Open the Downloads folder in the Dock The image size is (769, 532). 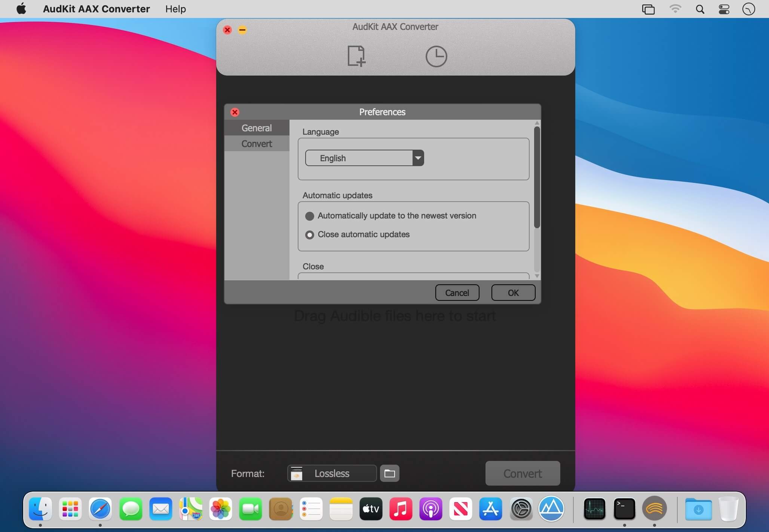click(698, 508)
